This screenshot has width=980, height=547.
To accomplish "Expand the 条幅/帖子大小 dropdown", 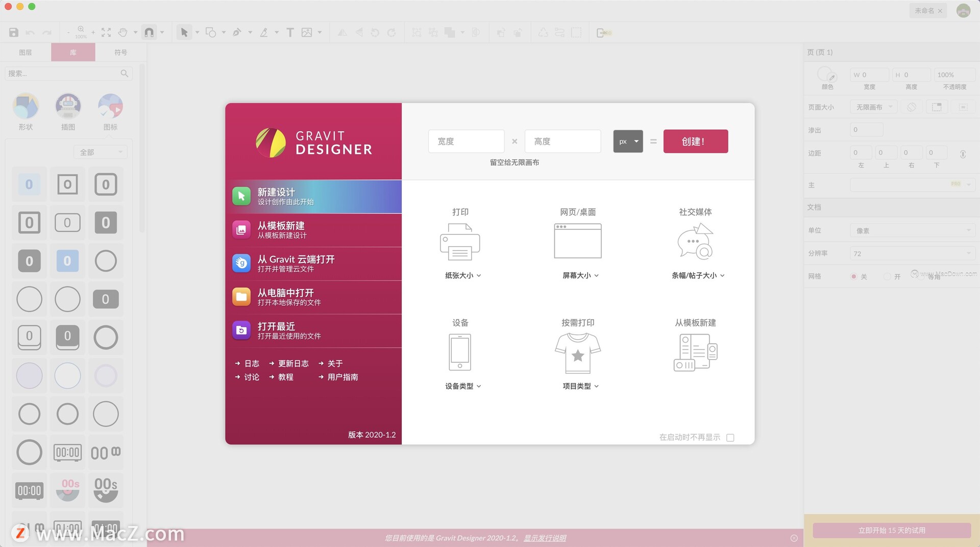I will pos(698,275).
